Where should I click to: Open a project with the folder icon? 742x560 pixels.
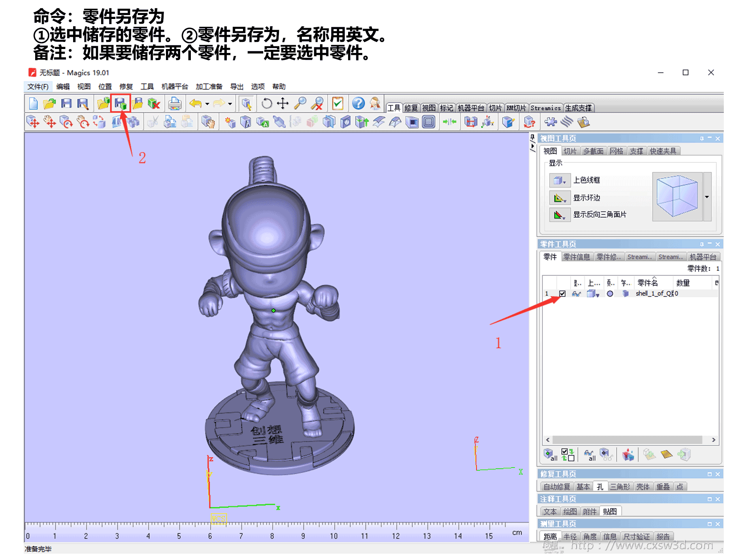point(50,104)
